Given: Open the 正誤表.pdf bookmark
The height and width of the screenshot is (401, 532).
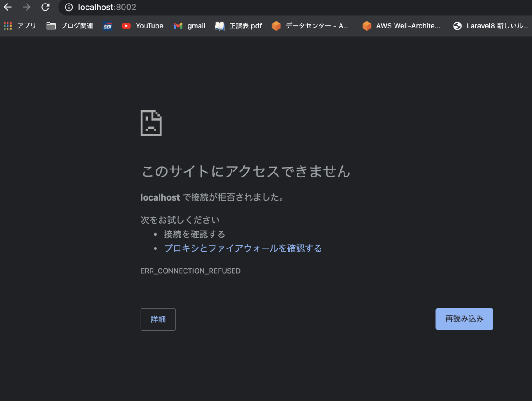Looking at the screenshot, I should pos(238,26).
